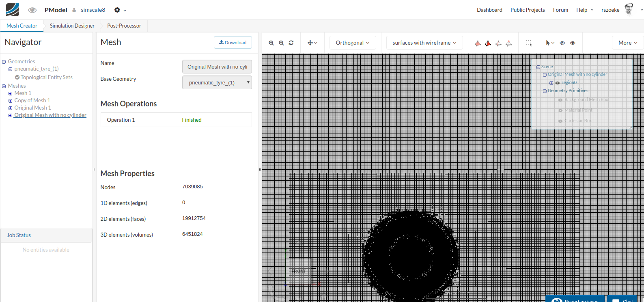
Task: Click the Download mesh button
Action: 233,43
